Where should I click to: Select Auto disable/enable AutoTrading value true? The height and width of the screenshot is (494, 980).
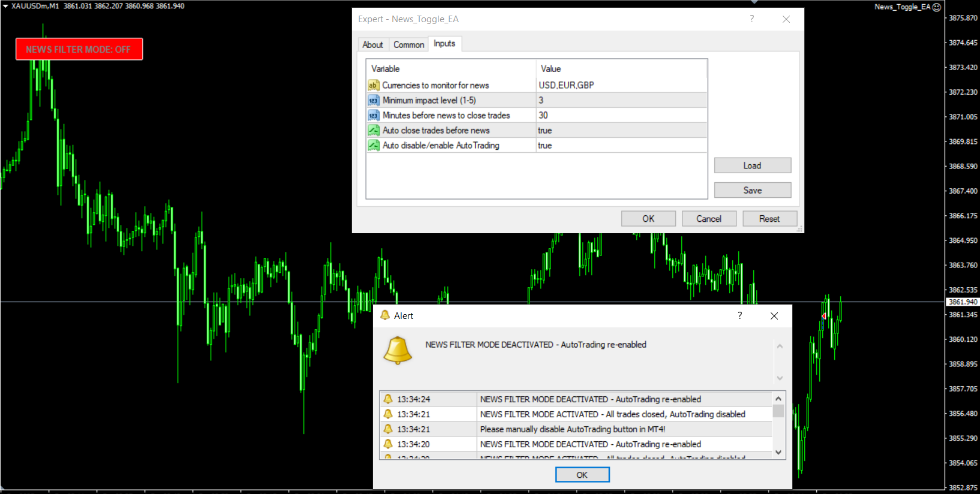[621, 145]
